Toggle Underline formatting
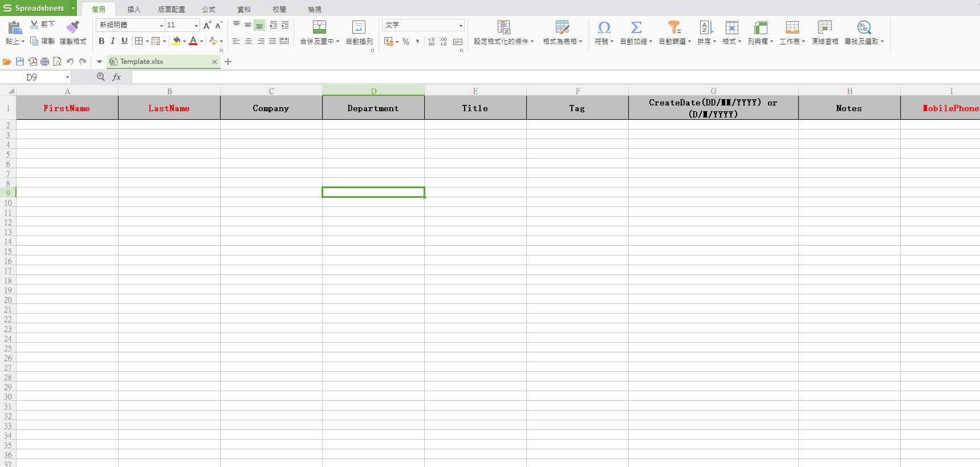980x467 pixels. tap(124, 41)
